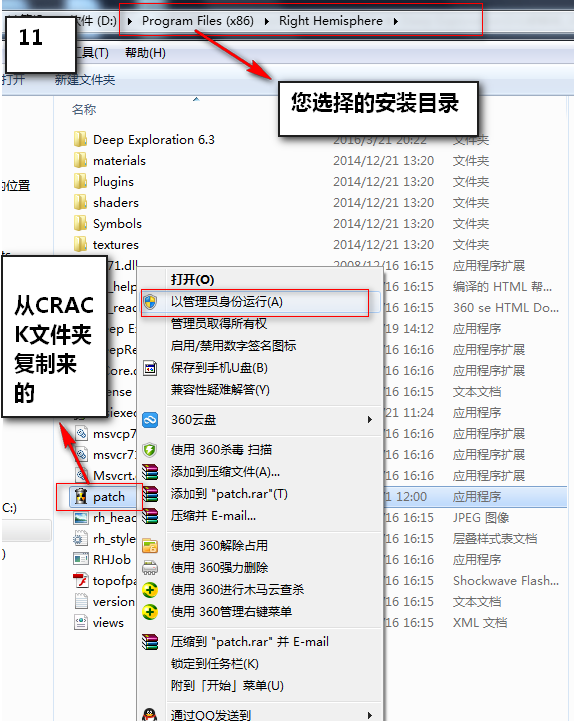The height and width of the screenshot is (721, 574).
Task: Choose 附到「开始」菜单(U) entry
Action: (x=227, y=686)
